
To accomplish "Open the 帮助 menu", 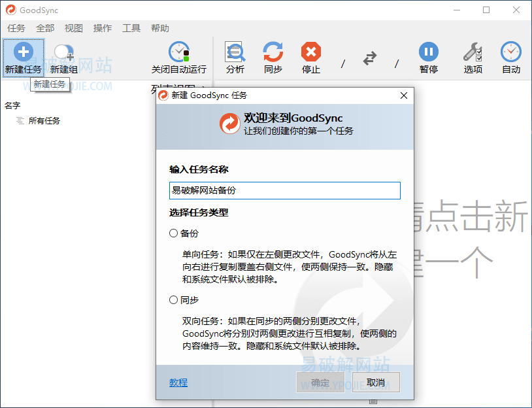I will (160, 28).
